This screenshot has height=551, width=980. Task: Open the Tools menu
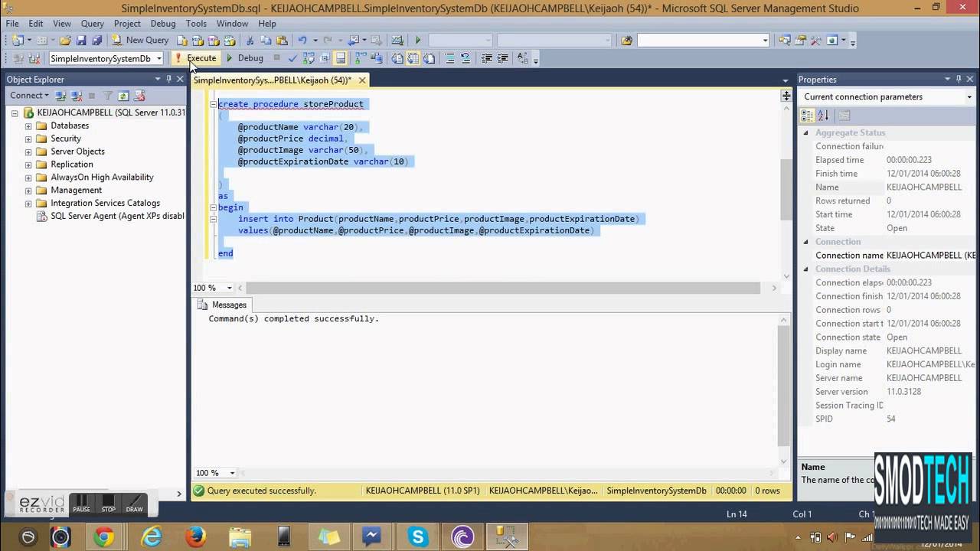coord(196,24)
